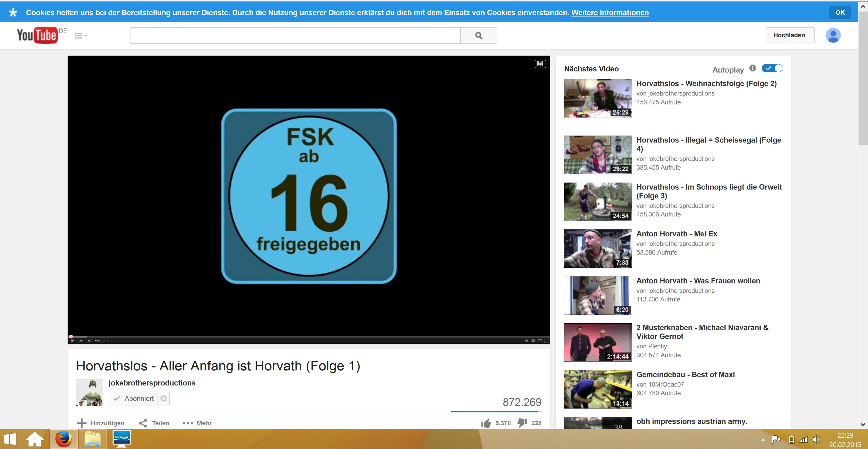Click the YouTube logo
The height and width of the screenshot is (449, 868).
pos(37,35)
